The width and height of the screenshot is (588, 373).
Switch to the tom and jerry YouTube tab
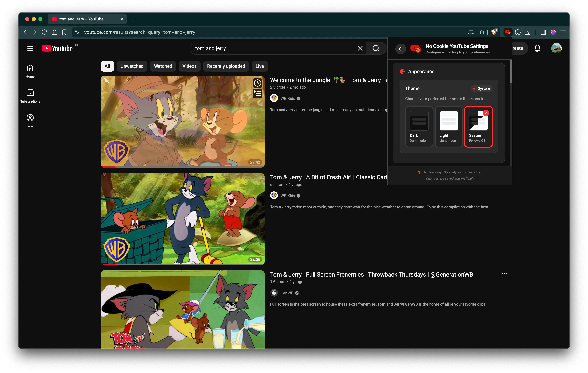(87, 19)
